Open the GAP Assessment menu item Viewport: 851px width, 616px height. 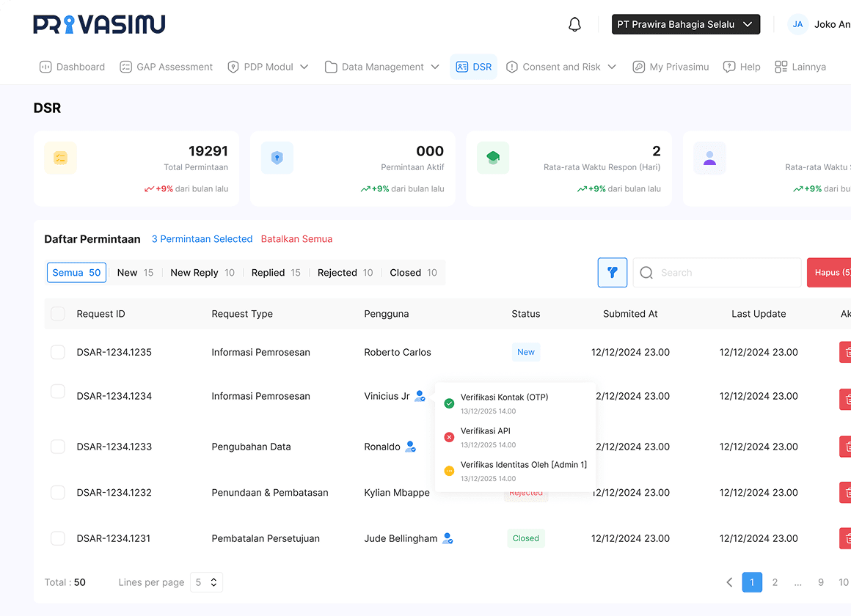pos(166,67)
